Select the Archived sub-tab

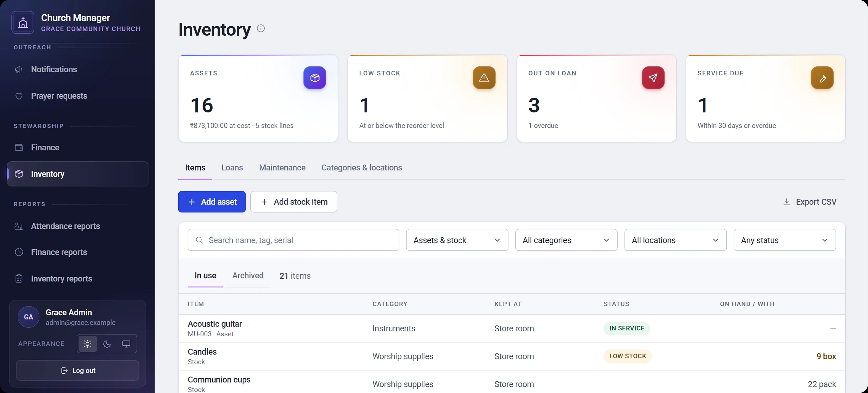248,276
